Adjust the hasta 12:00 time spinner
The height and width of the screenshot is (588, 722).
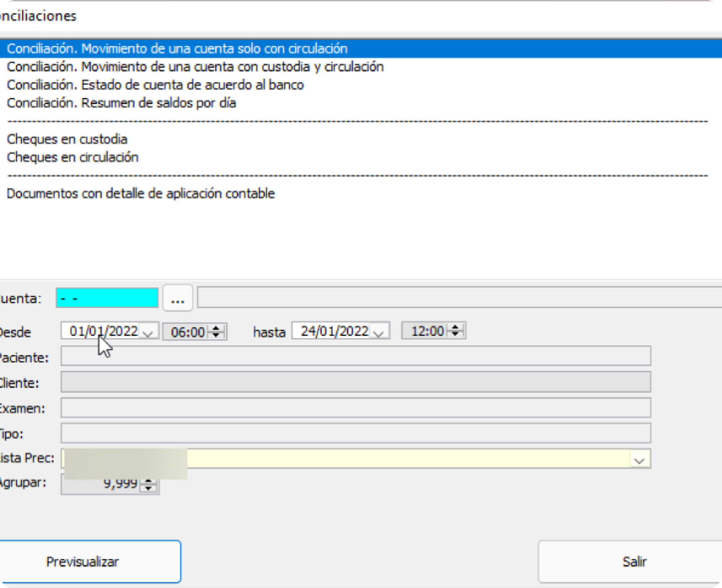tap(455, 331)
